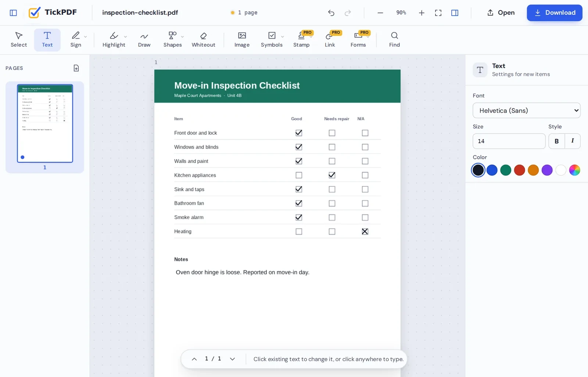Image resolution: width=588 pixels, height=377 pixels.
Task: Choose the Select tool
Action: click(19, 40)
